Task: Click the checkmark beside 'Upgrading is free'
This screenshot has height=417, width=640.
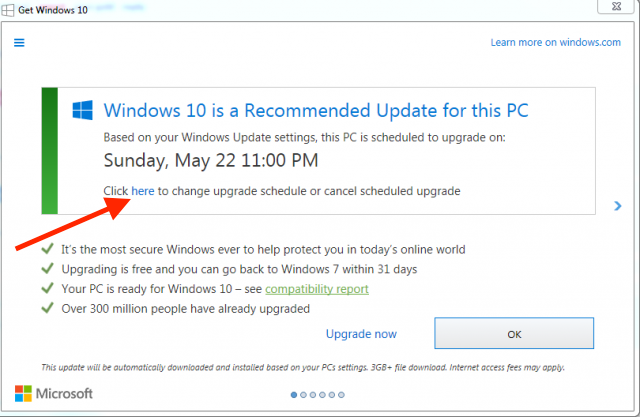Action: pyautogui.click(x=47, y=269)
